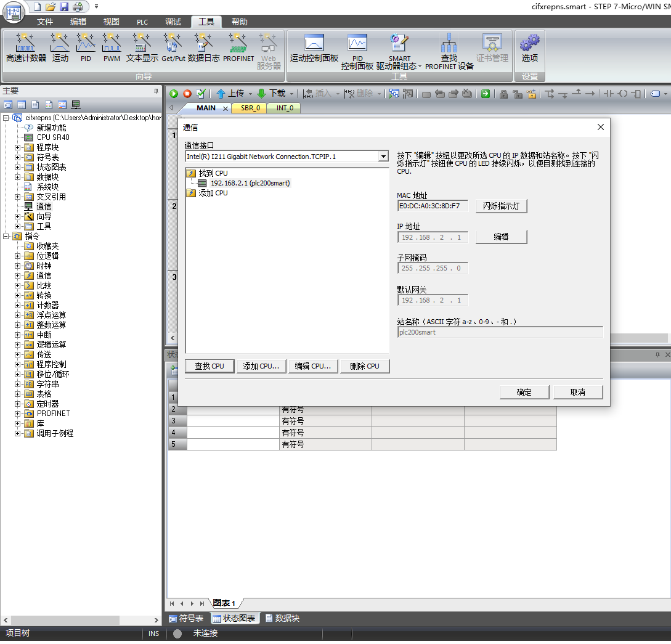Expand the 程序块 (Program Block) tree node

click(x=18, y=147)
